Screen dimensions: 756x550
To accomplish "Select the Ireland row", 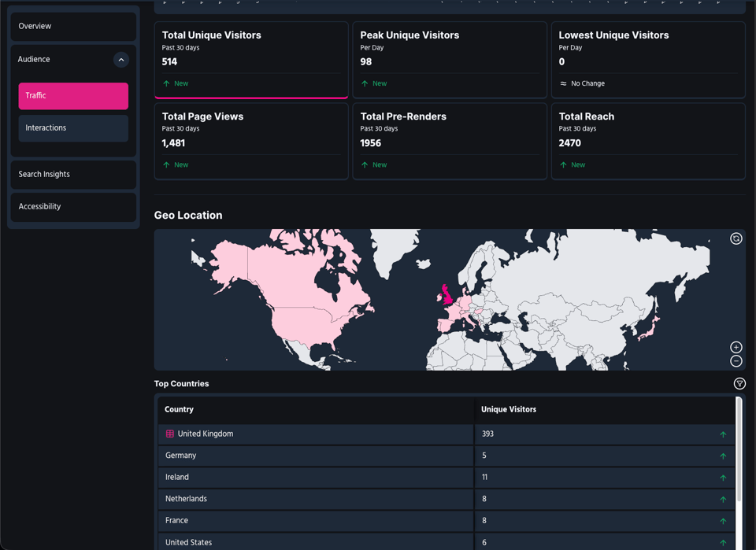I will point(447,478).
